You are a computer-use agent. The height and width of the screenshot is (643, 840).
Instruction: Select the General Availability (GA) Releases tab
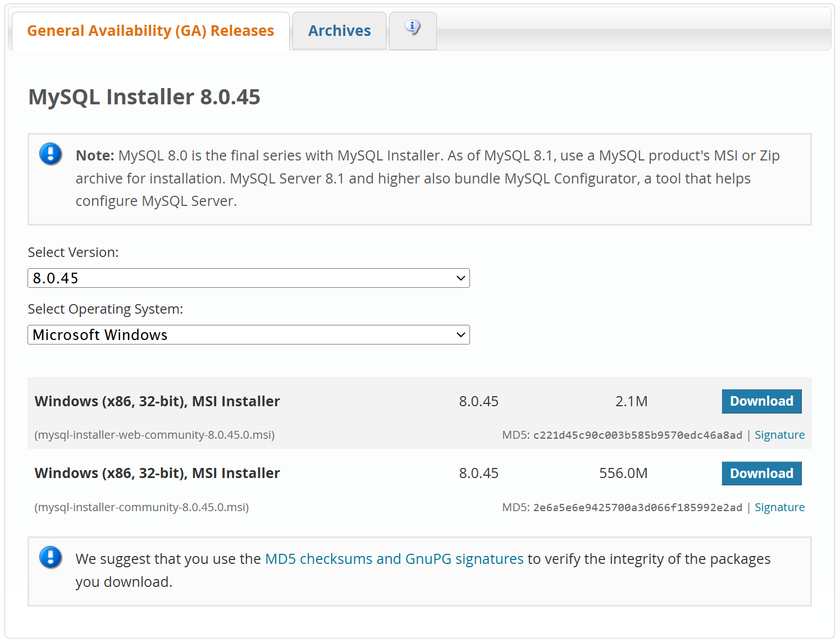pos(150,31)
